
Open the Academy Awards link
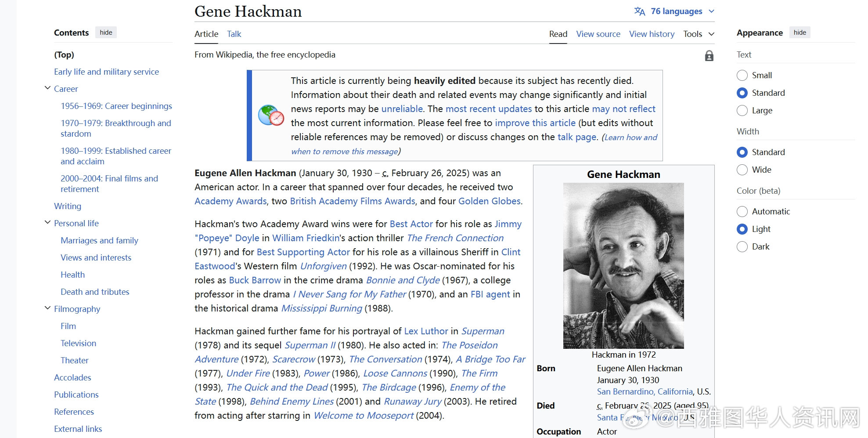click(231, 201)
